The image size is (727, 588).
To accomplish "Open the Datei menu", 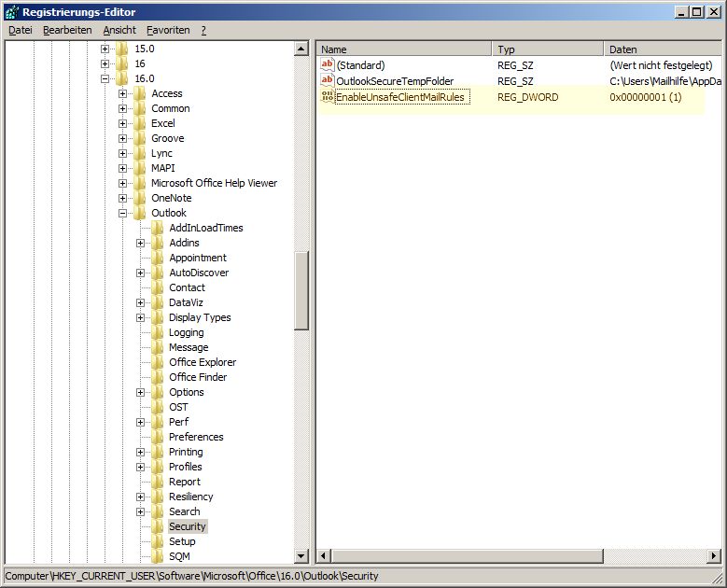I will [x=21, y=30].
